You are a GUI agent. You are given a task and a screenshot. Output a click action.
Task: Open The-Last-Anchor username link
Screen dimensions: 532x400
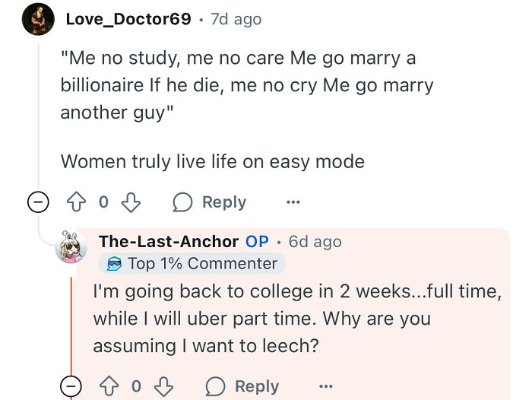tap(169, 241)
